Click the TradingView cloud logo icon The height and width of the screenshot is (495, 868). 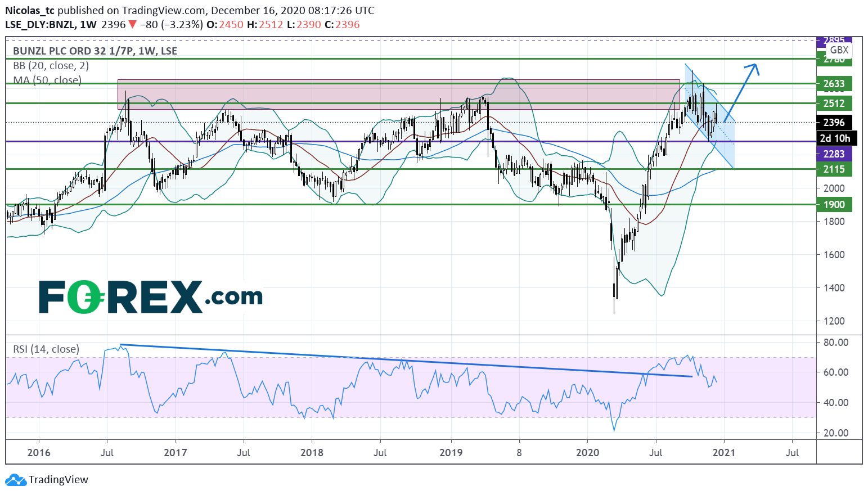pos(16,480)
